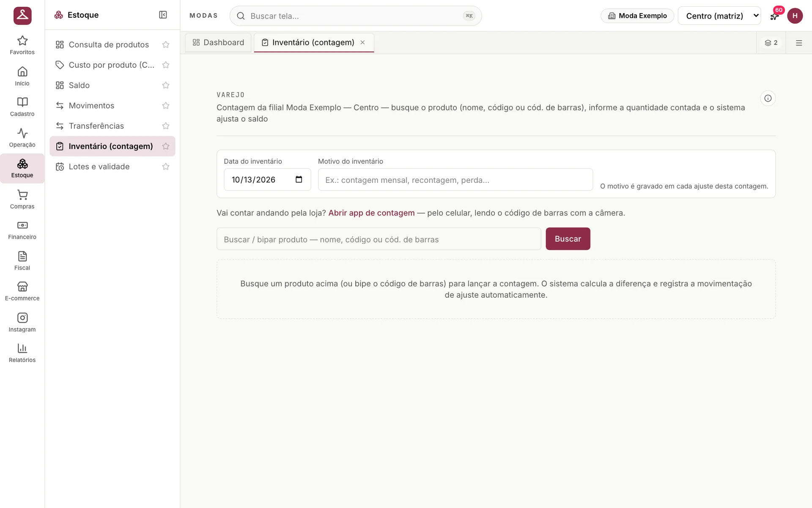
Task: Go to Início in the sidebar
Action: 22,76
